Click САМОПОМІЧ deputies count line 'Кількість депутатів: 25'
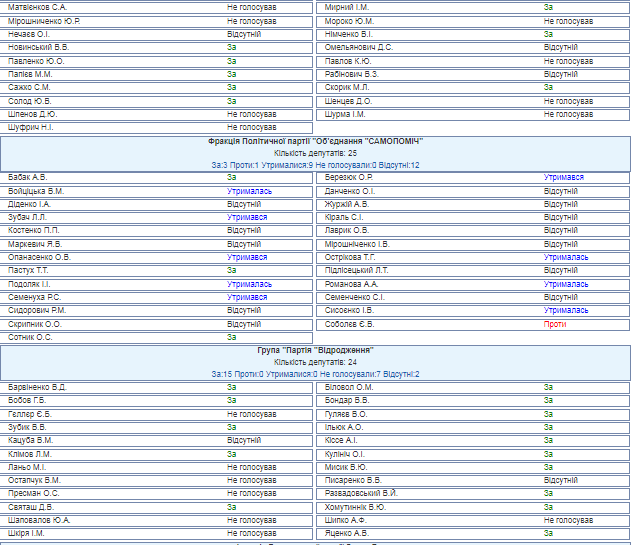The width and height of the screenshot is (635, 545). pyautogui.click(x=316, y=153)
